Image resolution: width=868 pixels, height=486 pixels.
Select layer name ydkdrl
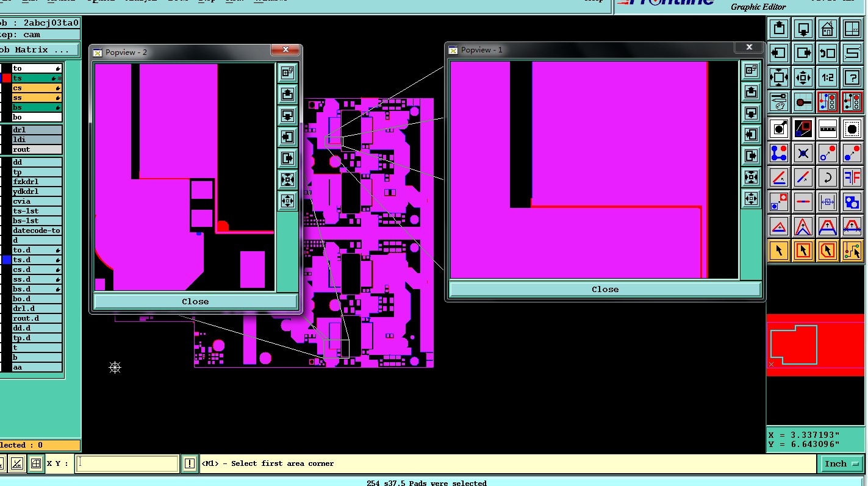37,191
